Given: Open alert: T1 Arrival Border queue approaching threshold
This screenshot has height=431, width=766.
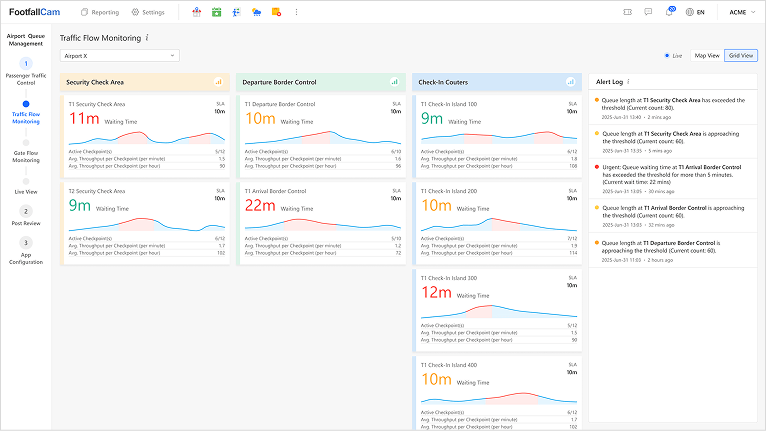Looking at the screenshot, I should [673, 216].
